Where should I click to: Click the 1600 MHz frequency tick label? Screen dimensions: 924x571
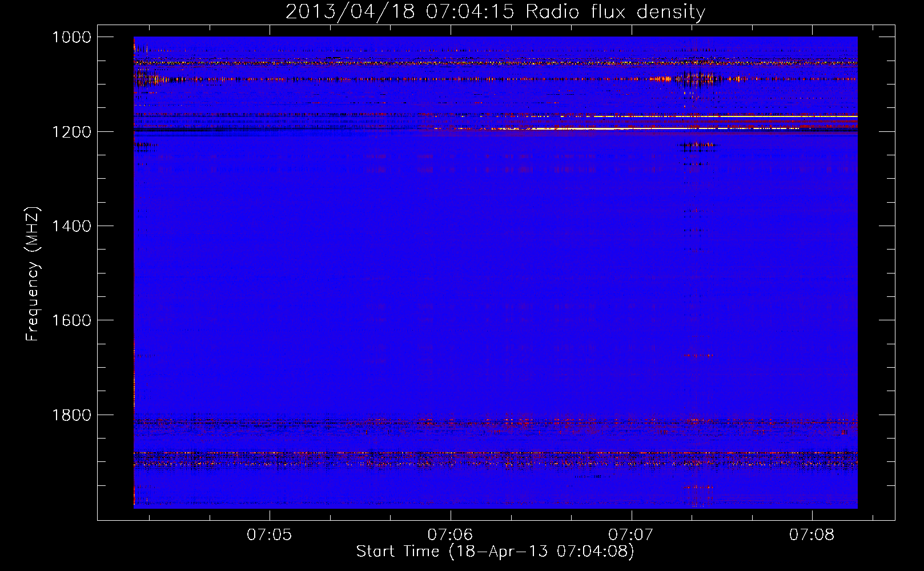71,320
